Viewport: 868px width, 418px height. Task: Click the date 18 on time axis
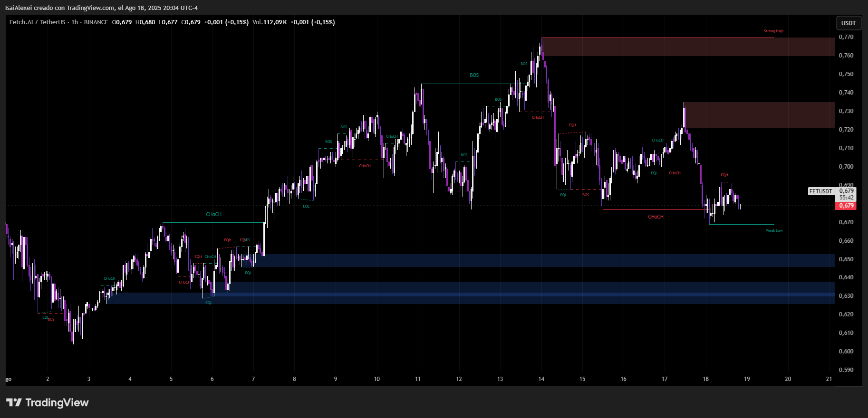tap(705, 379)
